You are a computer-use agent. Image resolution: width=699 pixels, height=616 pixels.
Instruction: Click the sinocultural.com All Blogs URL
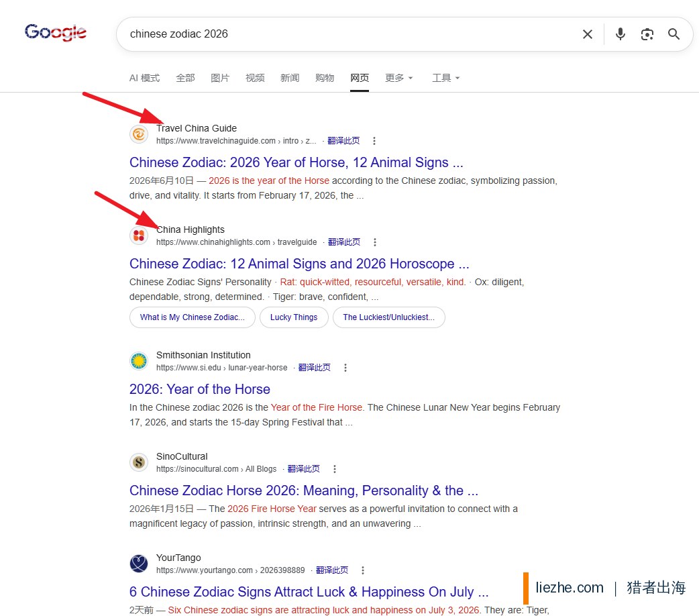click(216, 469)
